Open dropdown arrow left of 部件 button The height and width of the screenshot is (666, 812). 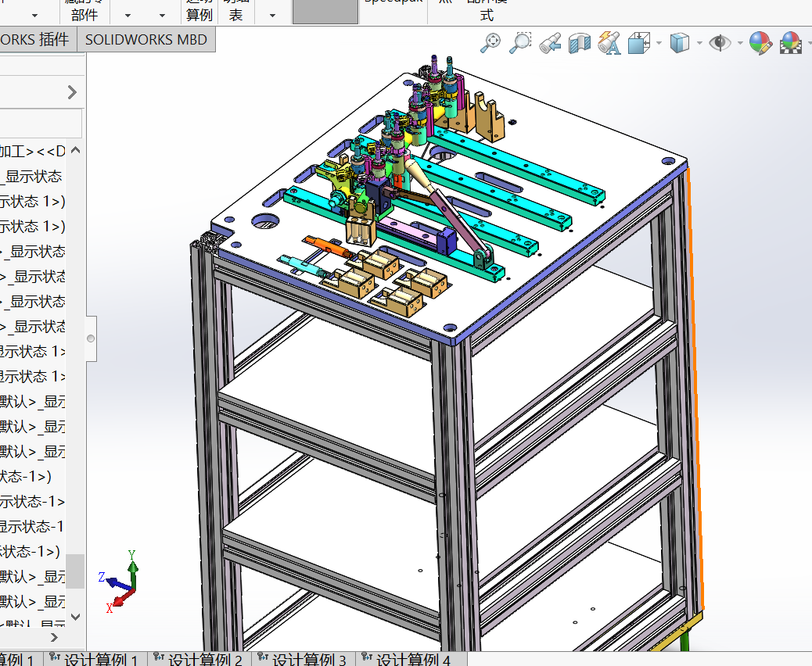coord(34,16)
